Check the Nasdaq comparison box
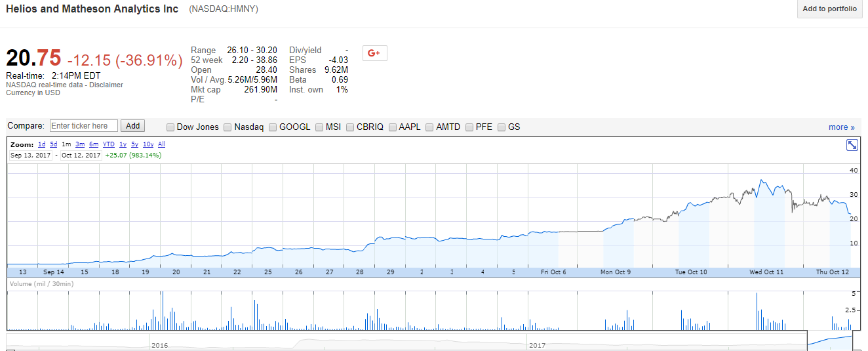 pyautogui.click(x=228, y=127)
